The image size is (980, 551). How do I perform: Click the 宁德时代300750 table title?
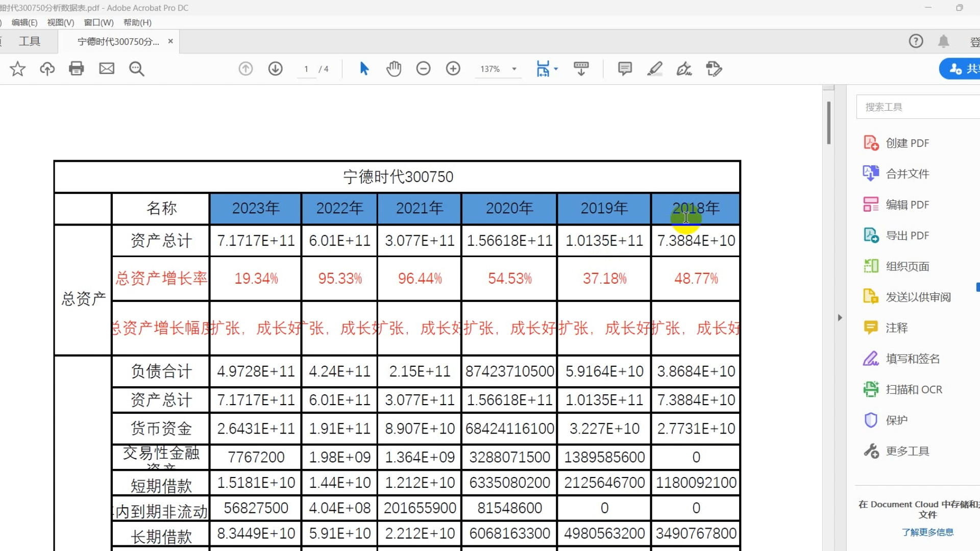click(398, 177)
